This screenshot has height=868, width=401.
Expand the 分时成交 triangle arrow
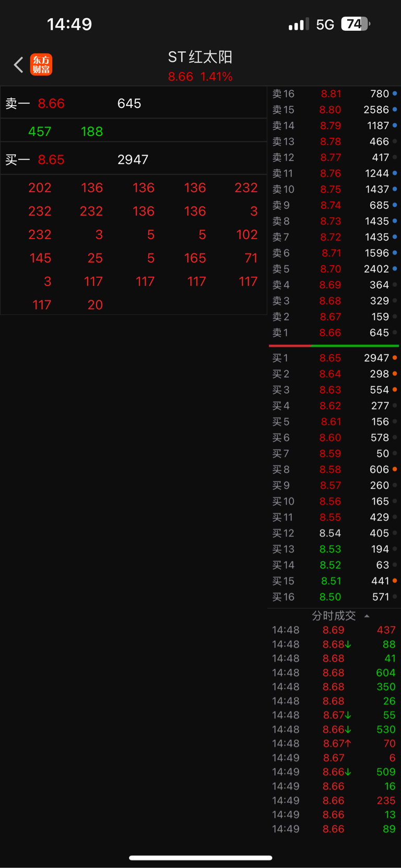point(367,616)
